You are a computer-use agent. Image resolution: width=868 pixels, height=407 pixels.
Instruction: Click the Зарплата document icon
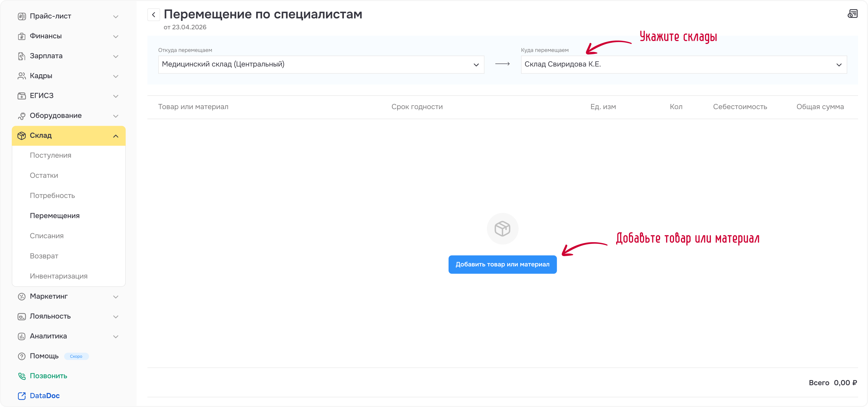[x=22, y=56]
